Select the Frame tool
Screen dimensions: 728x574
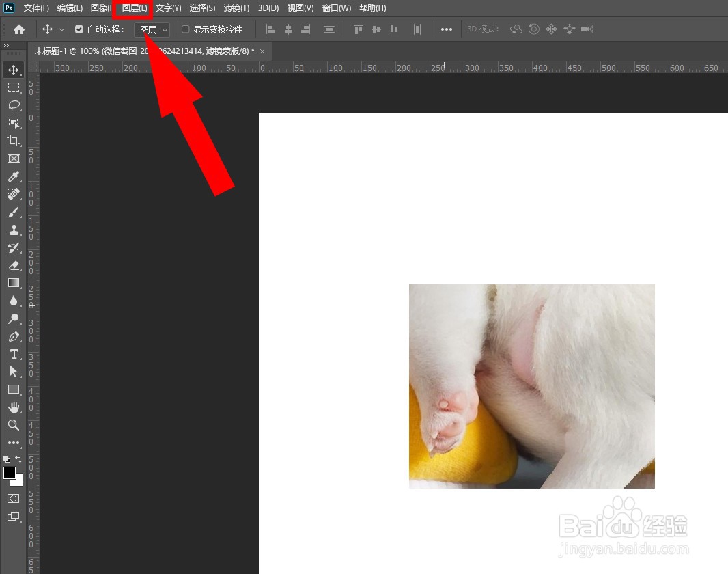point(14,159)
